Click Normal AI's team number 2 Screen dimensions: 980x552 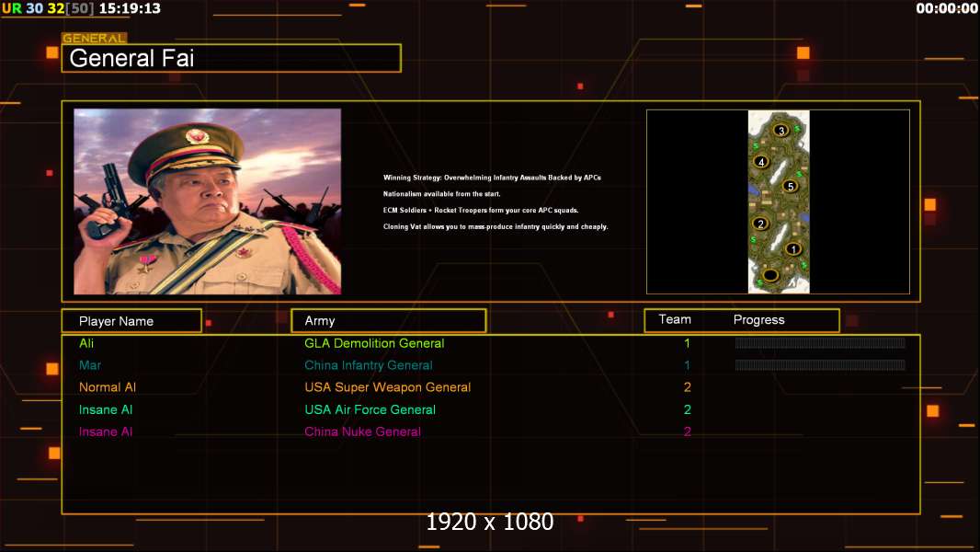[687, 387]
